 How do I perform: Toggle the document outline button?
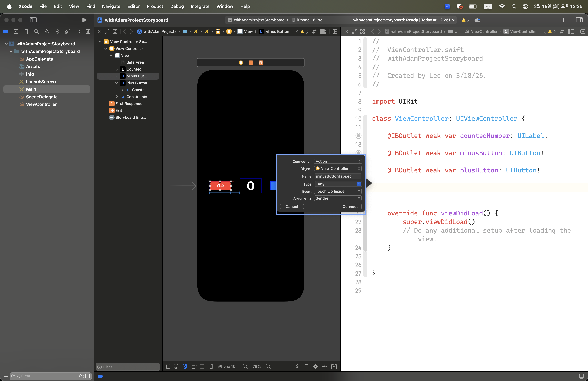coord(168,366)
